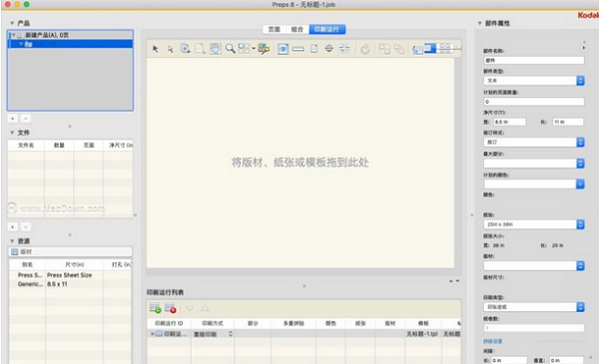Click the first overlapping squares icon
The height and width of the screenshot is (364, 599).
pos(384,49)
